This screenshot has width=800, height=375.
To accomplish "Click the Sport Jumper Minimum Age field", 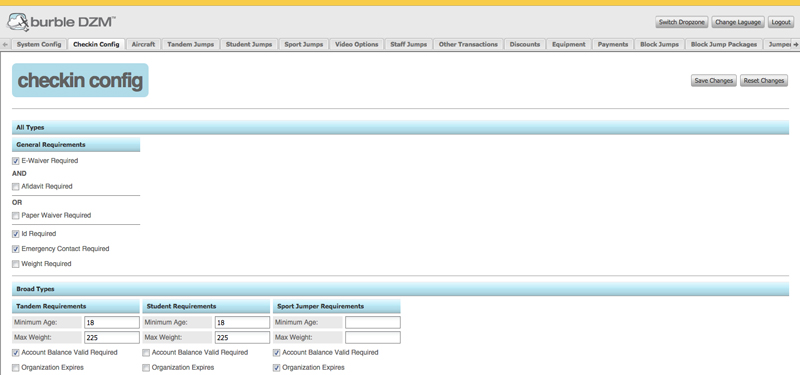I will click(x=373, y=322).
